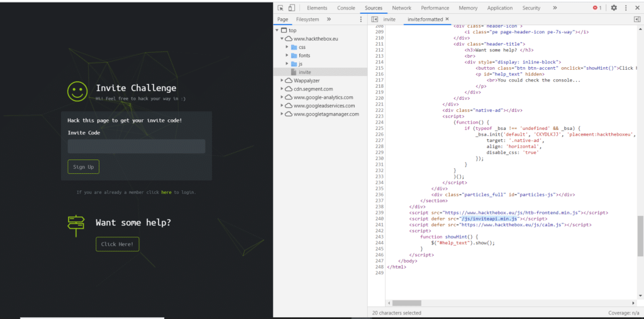Viewport: 644px width, 319px height.
Task: Switch to the invite file tab
Action: click(x=389, y=19)
